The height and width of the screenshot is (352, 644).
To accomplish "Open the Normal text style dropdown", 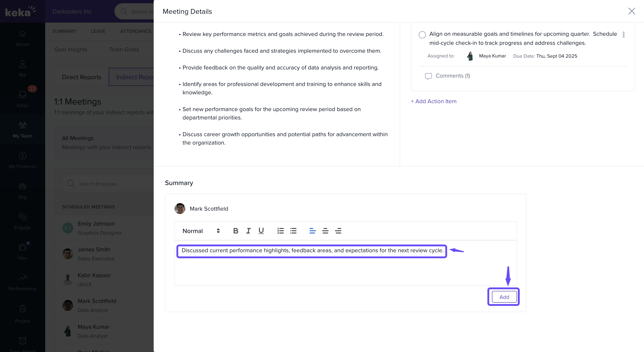I will click(201, 231).
